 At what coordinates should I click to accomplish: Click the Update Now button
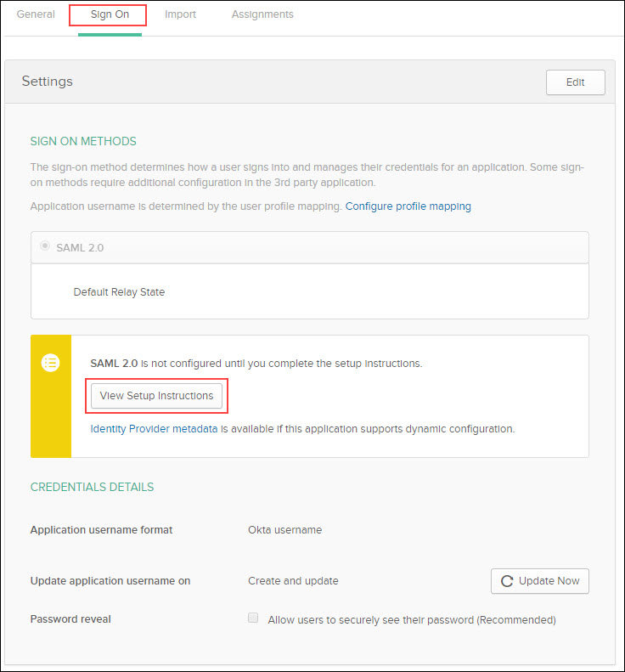[x=540, y=581]
